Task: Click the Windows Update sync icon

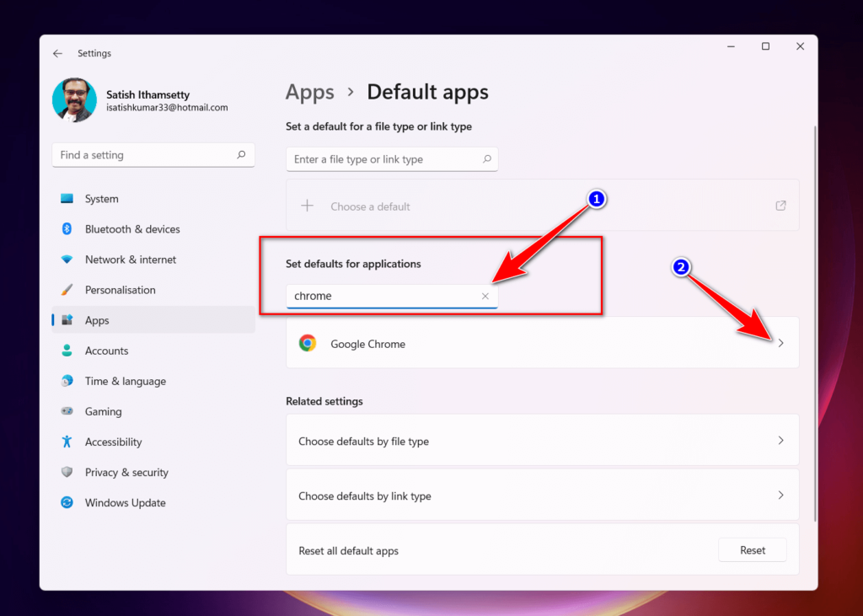Action: (67, 502)
